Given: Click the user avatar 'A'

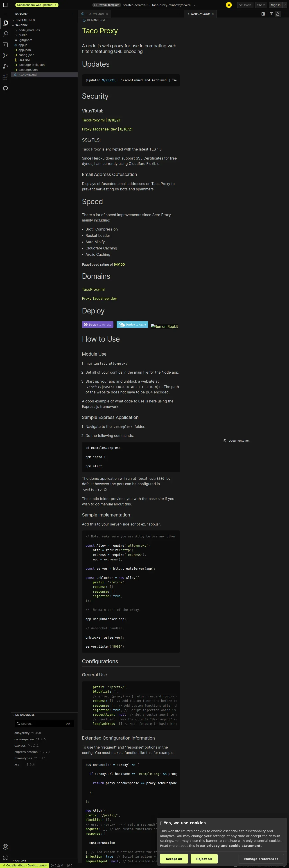Looking at the screenshot, I should coord(229,5).
